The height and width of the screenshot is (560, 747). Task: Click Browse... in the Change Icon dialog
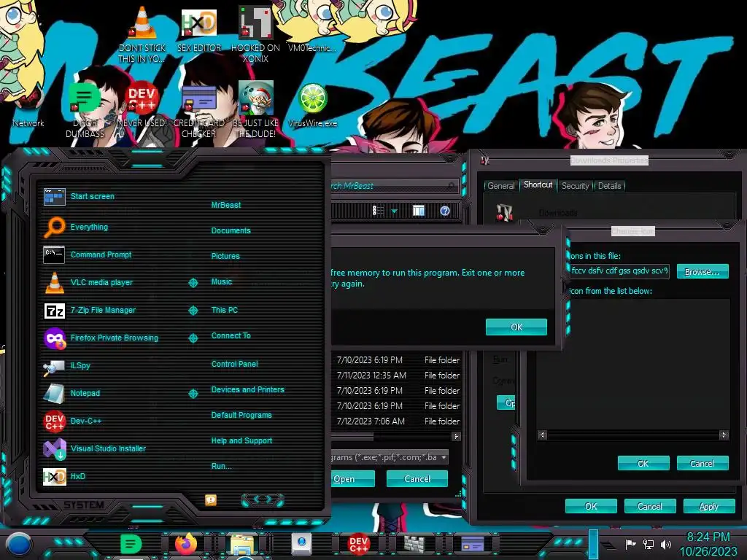click(x=703, y=271)
